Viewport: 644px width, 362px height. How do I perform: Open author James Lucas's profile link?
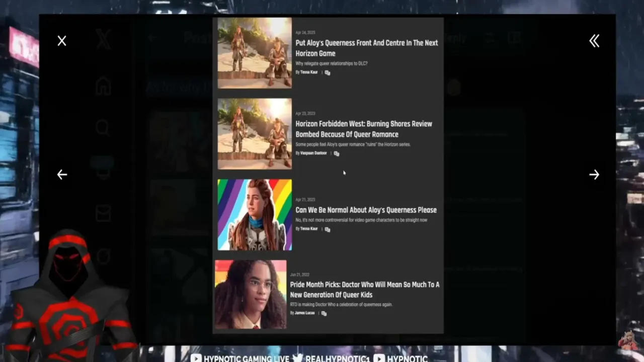pos(305,313)
